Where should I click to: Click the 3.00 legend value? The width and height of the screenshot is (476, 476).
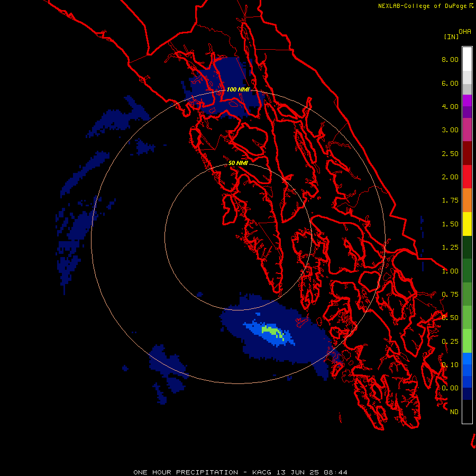[450, 130]
